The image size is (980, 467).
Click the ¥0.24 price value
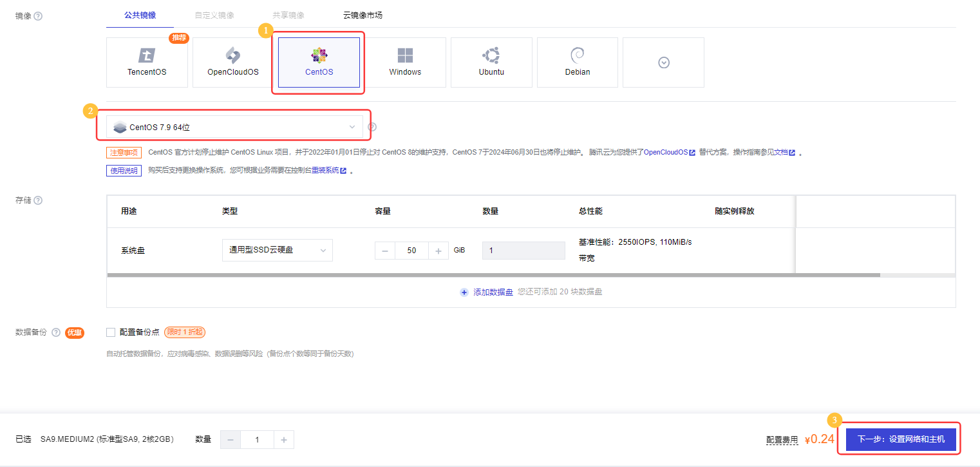coord(820,439)
